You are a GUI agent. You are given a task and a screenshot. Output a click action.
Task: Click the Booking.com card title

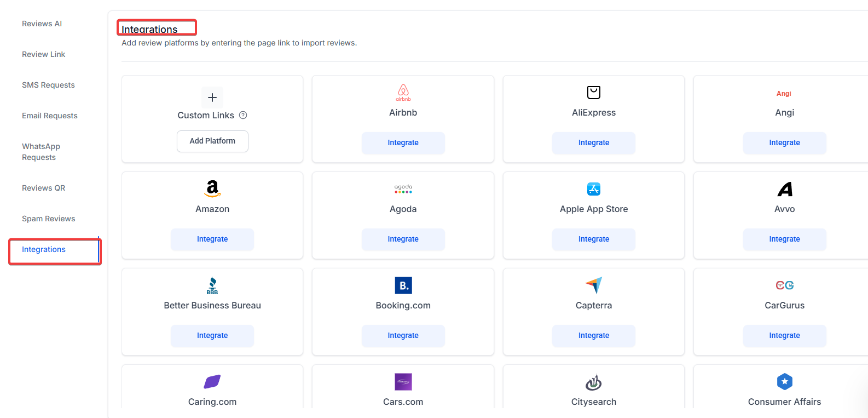(403, 305)
